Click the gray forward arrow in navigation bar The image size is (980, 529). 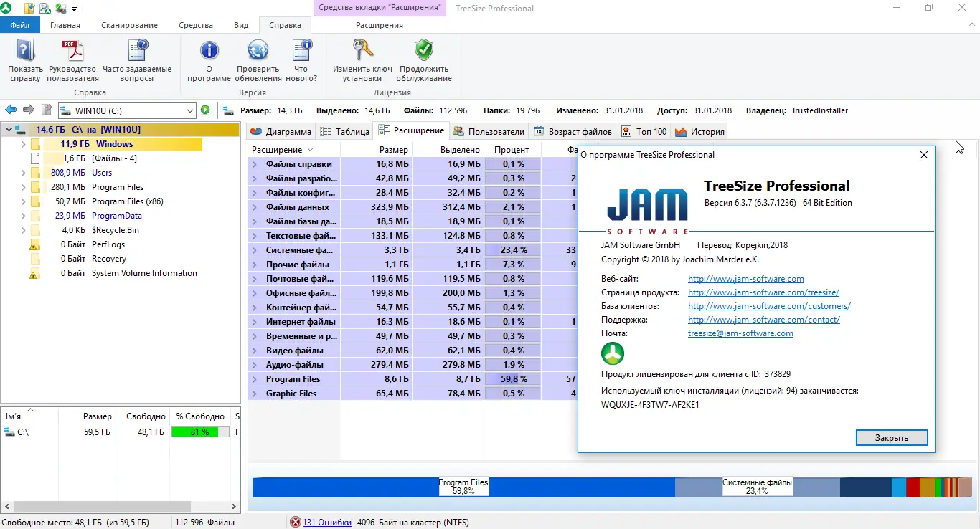pyautogui.click(x=29, y=110)
